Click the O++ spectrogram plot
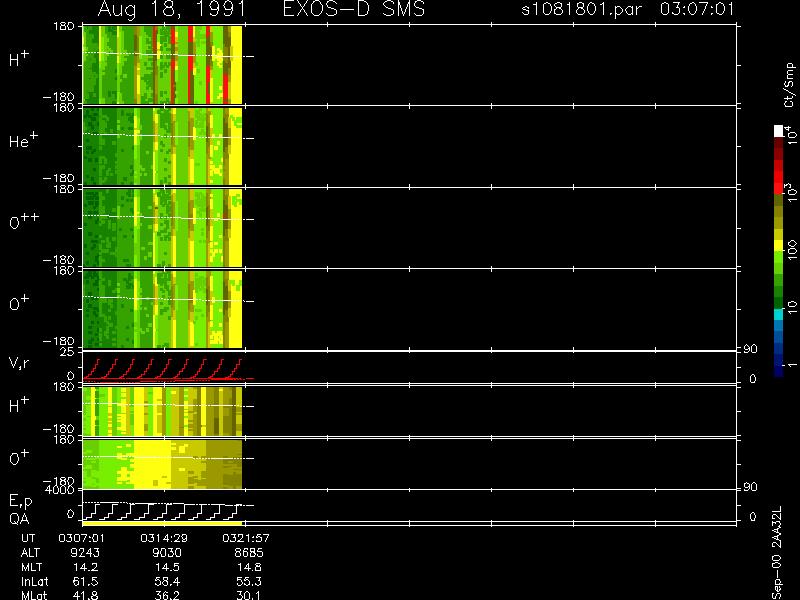Viewport: 800px width, 600px height. tap(162, 228)
